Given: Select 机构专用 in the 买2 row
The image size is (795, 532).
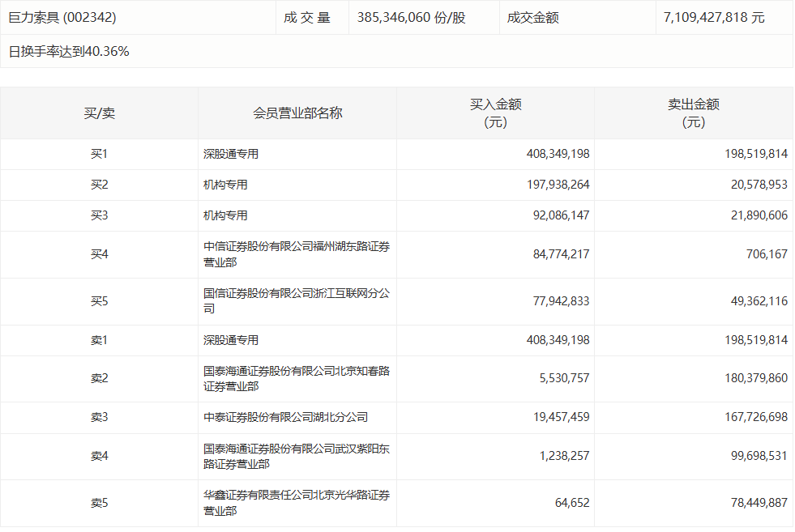Looking at the screenshot, I should [x=225, y=185].
